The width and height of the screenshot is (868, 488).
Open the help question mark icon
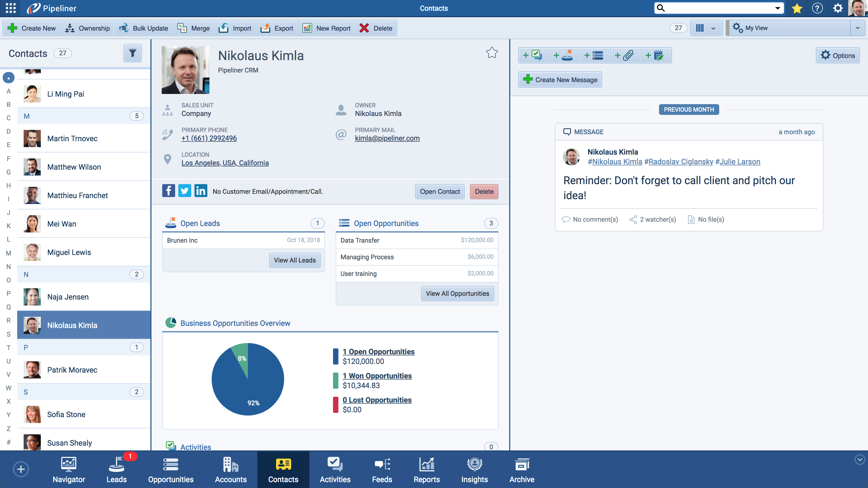[817, 8]
